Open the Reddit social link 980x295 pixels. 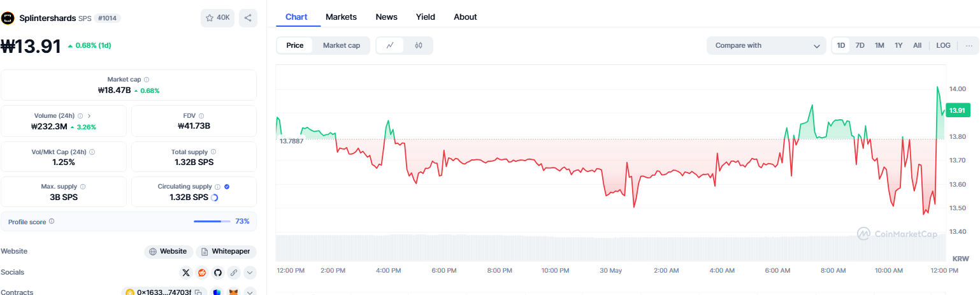[202, 273]
